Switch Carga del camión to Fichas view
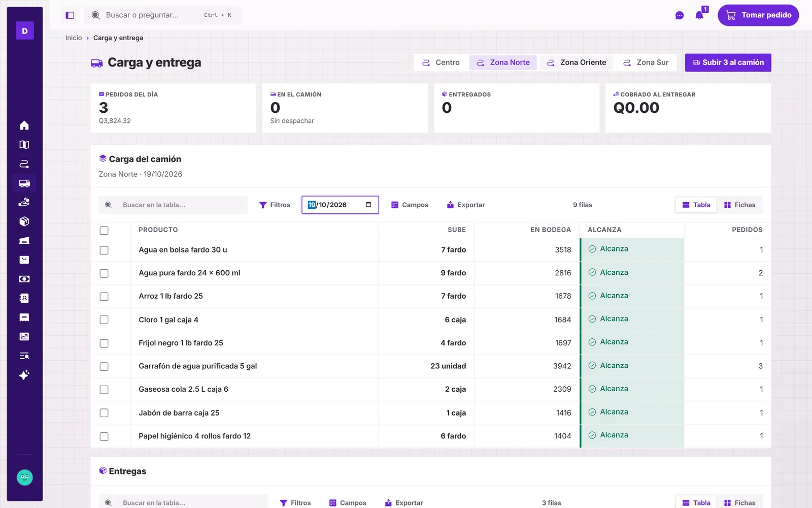Image resolution: width=812 pixels, height=508 pixels. [x=739, y=205]
